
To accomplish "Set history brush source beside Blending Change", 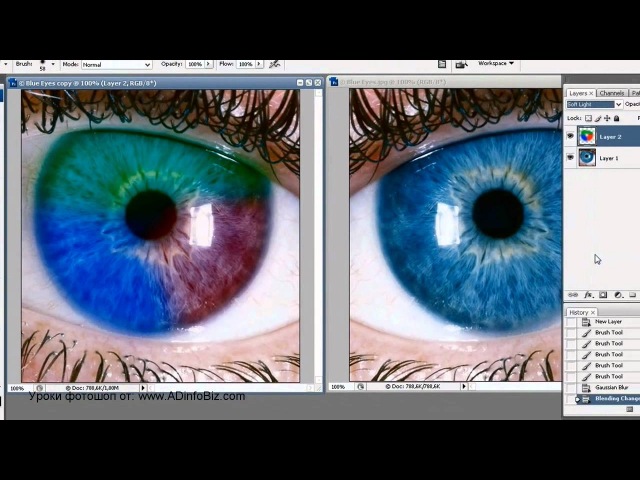I will click(x=571, y=399).
